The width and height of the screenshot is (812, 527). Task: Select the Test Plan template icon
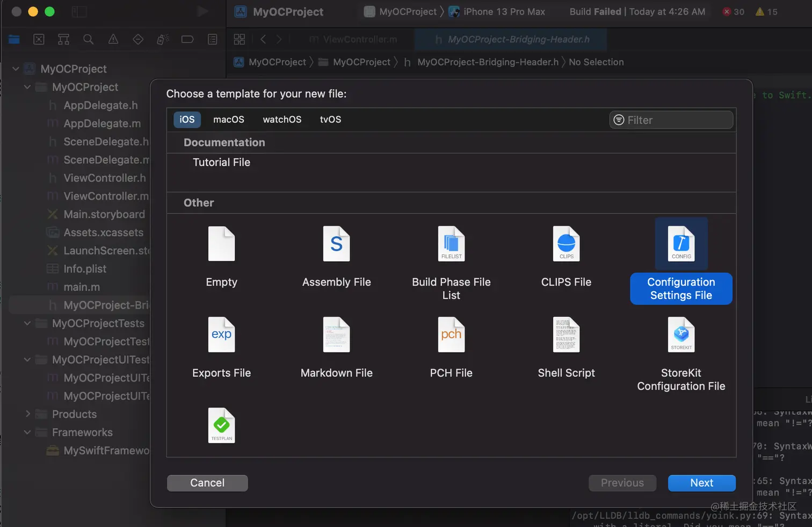point(221,426)
